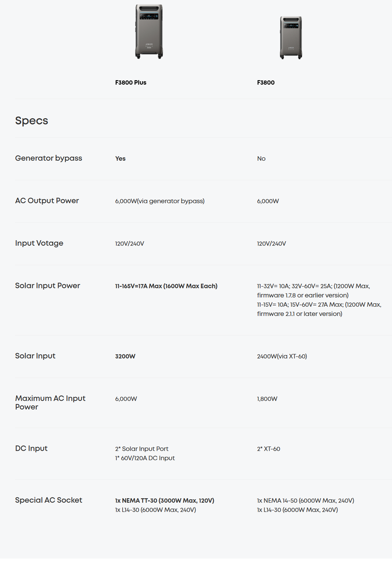Click the Input Votage row label
Image resolution: width=392 pixels, height=563 pixels.
click(x=39, y=243)
